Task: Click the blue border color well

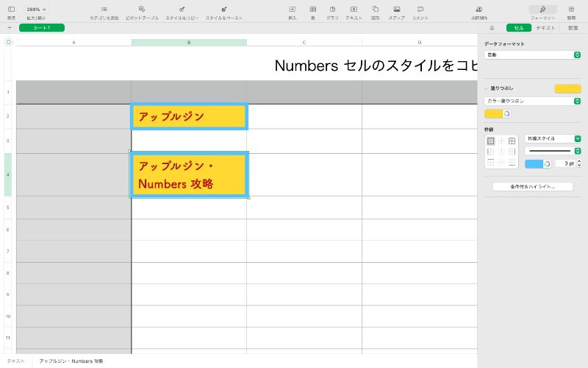Action: [x=534, y=163]
